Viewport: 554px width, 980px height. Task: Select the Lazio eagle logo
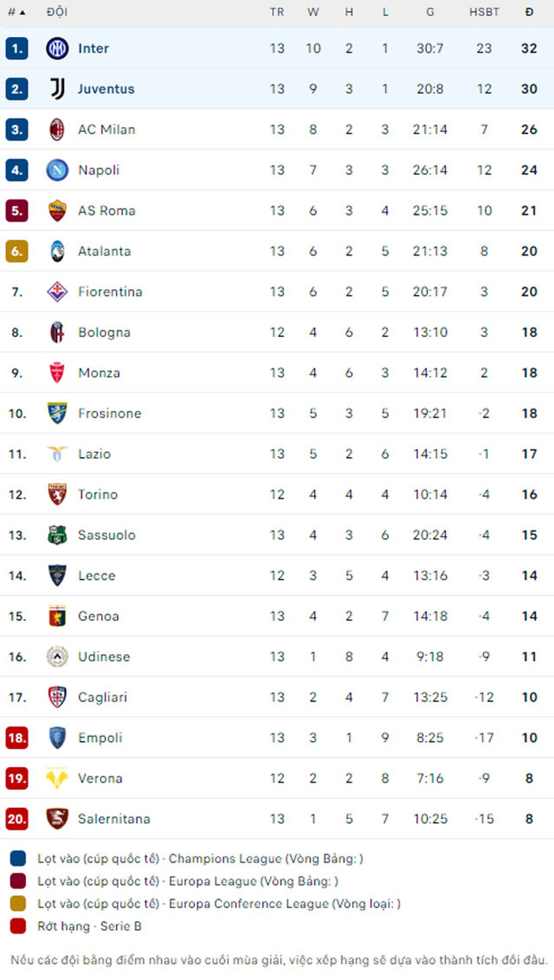coord(57,454)
